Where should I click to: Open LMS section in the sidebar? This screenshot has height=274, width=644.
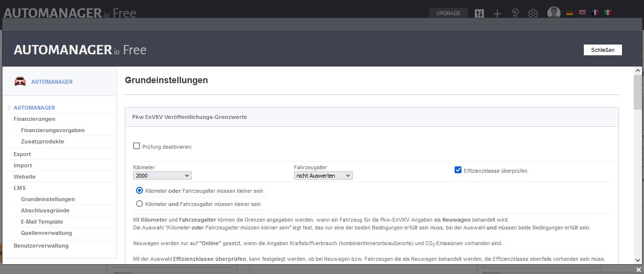pyautogui.click(x=20, y=188)
